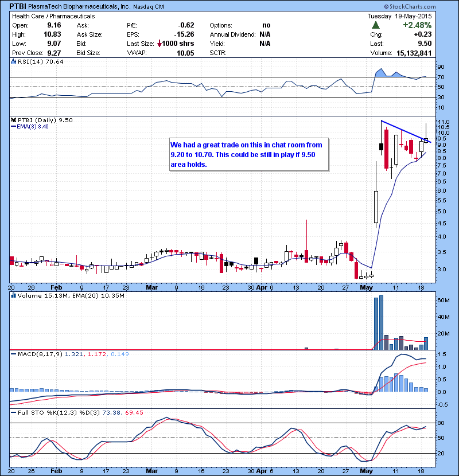
Task: Click the 4.5 price axis label
Action: tap(442, 224)
